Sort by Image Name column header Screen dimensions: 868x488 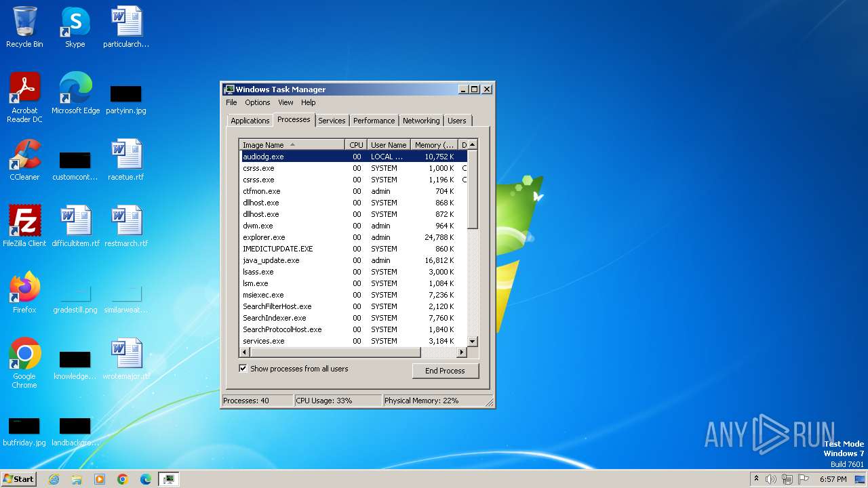click(292, 144)
